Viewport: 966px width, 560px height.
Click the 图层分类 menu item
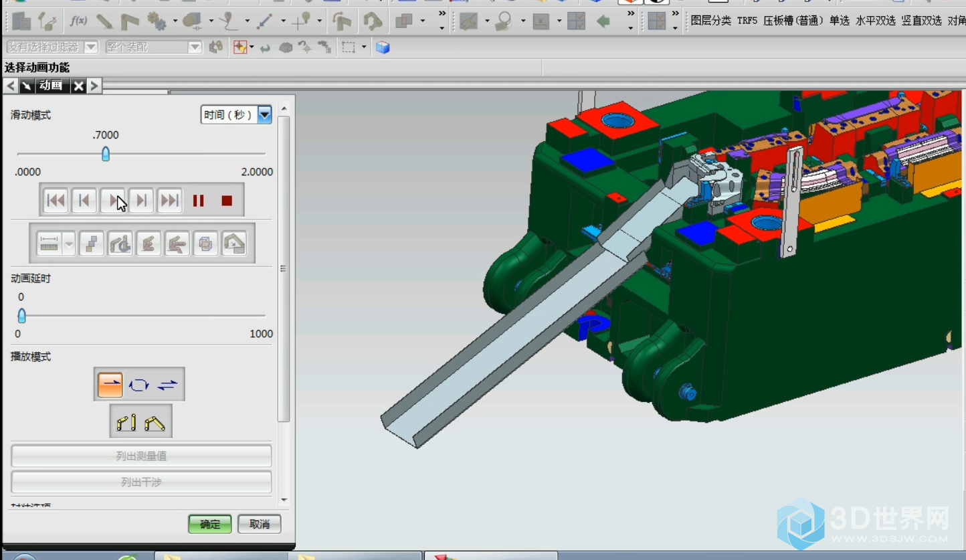(x=710, y=21)
